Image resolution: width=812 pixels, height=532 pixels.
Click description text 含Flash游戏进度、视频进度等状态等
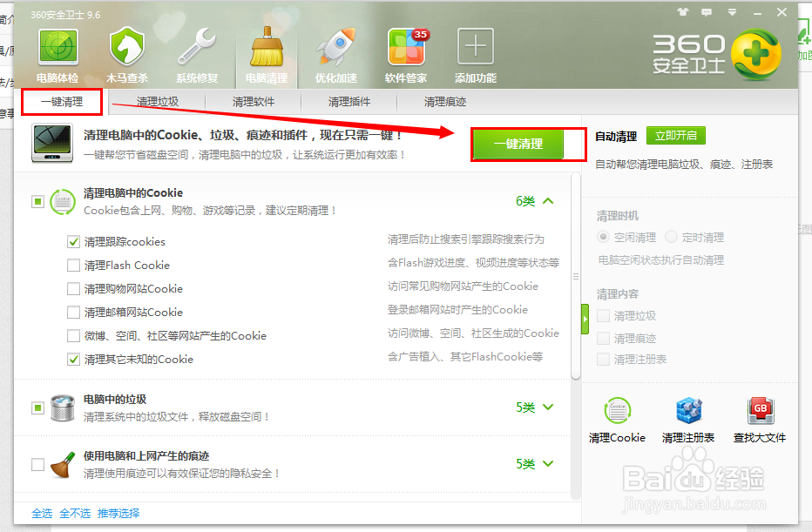coord(473,262)
